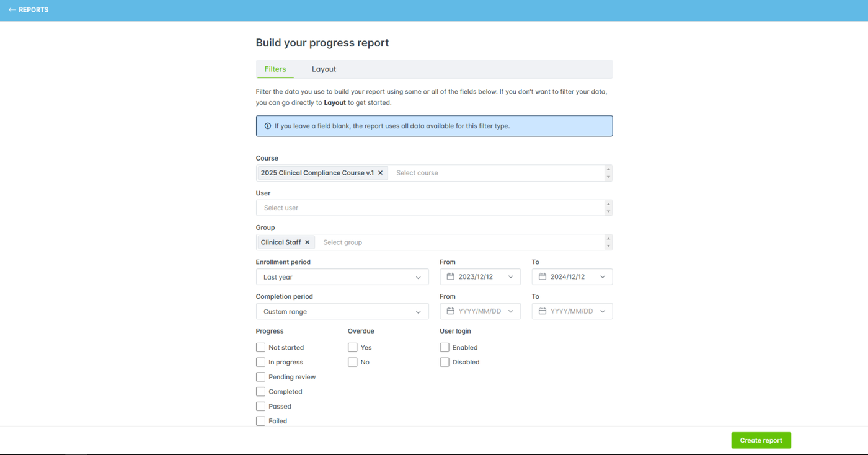Click the Select course input field
The width and height of the screenshot is (868, 455).
[x=496, y=173]
